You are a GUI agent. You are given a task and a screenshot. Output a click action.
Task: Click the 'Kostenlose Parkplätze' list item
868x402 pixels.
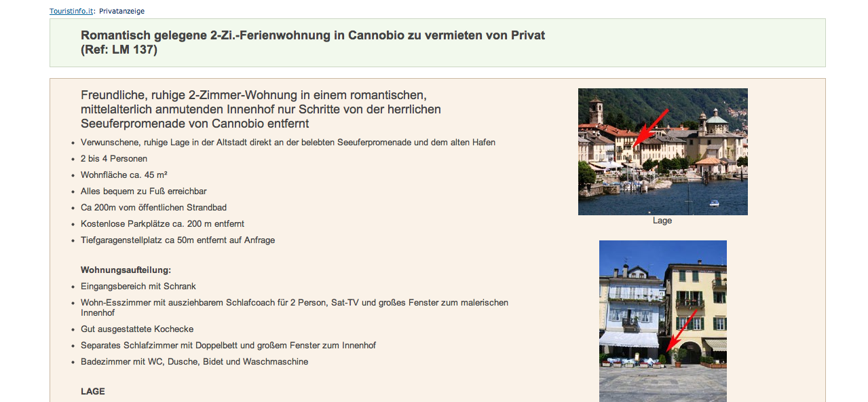pos(162,224)
